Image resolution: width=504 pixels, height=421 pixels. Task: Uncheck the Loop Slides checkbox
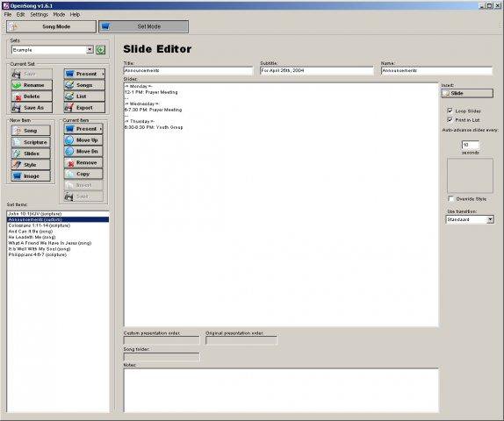[x=450, y=111]
